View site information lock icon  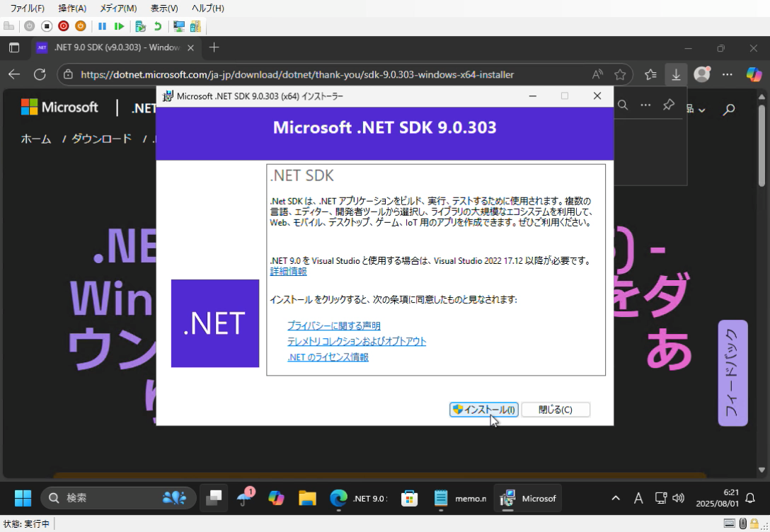coord(68,74)
